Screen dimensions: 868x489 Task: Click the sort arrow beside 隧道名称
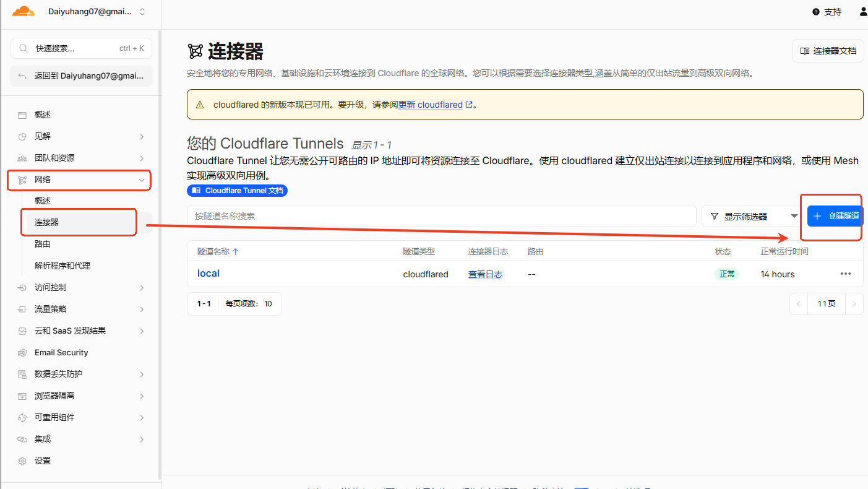235,252
